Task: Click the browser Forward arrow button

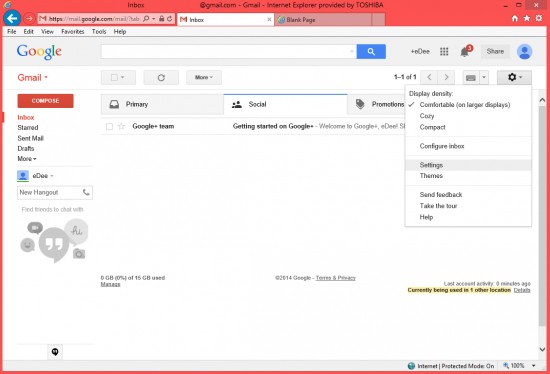Action: pos(29,18)
